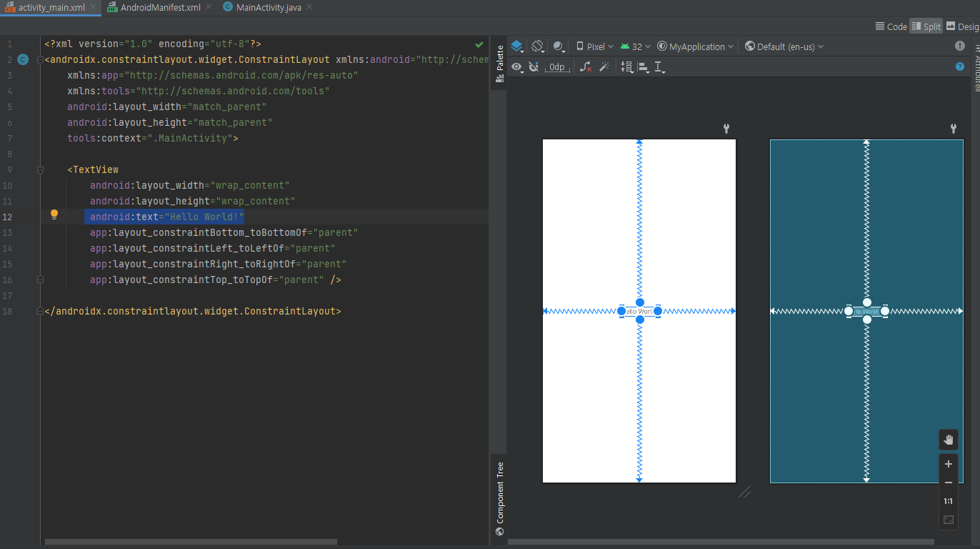Viewport: 980px width, 549px height.
Task: Click the Orientation for Preview rotate icon
Action: [539, 46]
